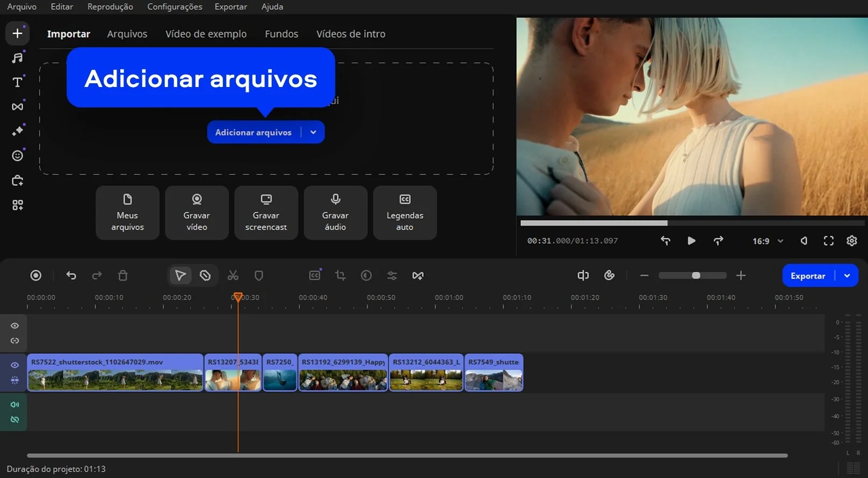Toggle visibility of the upper overlay track
868x478 pixels.
coord(15,326)
